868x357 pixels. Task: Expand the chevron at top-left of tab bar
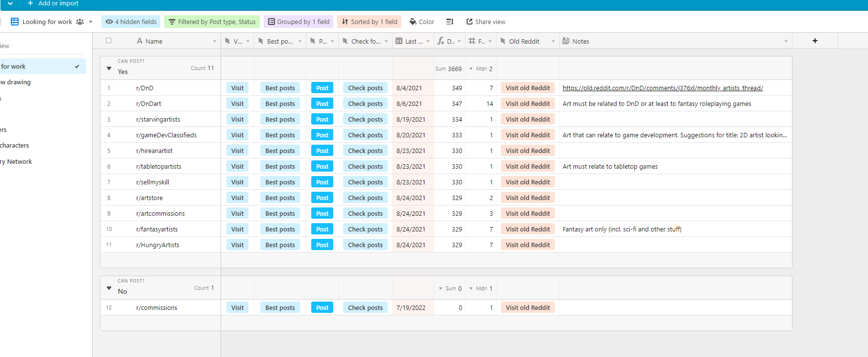click(x=10, y=3)
